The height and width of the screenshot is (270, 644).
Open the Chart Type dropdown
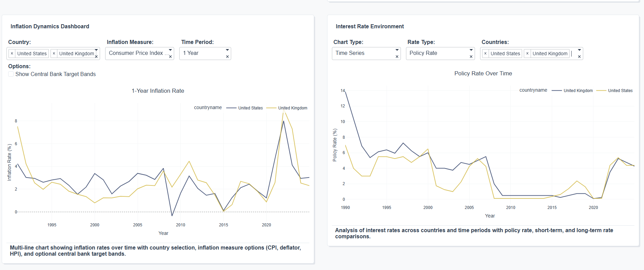pyautogui.click(x=397, y=50)
